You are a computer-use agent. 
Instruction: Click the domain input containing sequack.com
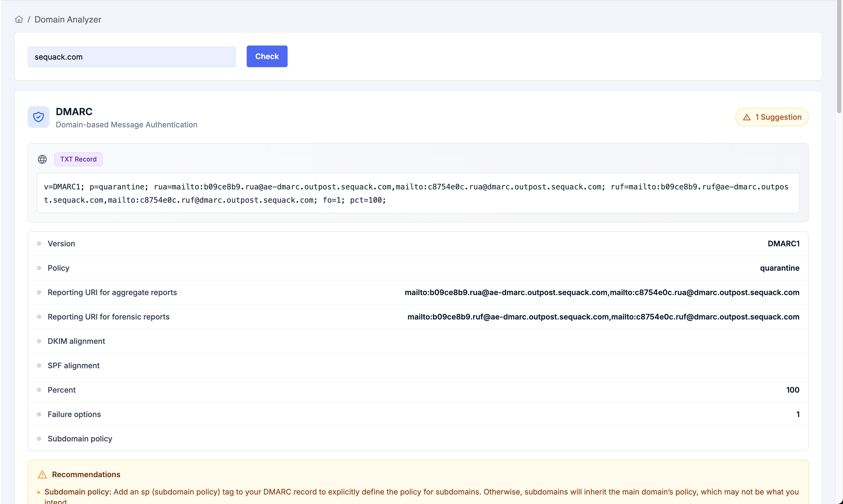tap(131, 57)
